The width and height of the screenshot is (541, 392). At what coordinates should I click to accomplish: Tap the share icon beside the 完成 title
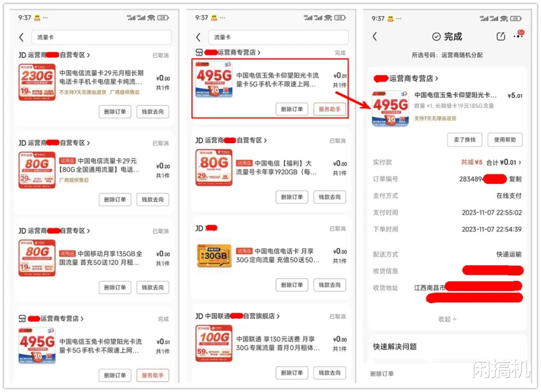(500, 36)
